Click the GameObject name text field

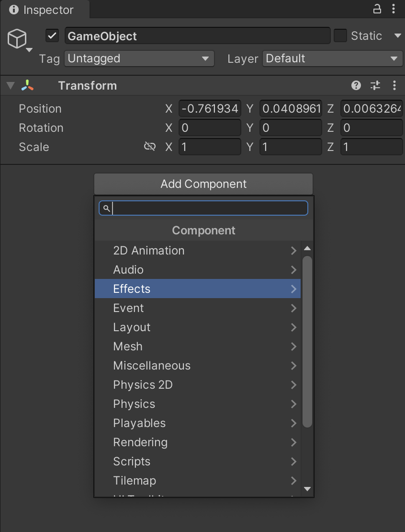click(x=197, y=36)
